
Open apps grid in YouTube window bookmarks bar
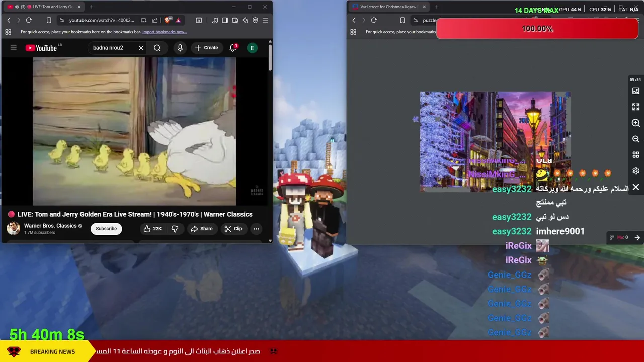coord(8,32)
